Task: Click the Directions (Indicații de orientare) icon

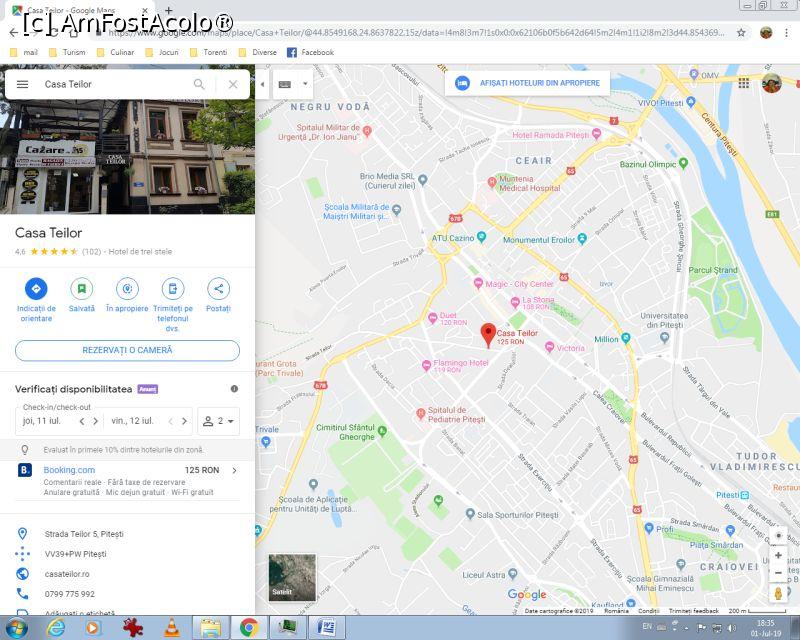Action: tap(36, 289)
